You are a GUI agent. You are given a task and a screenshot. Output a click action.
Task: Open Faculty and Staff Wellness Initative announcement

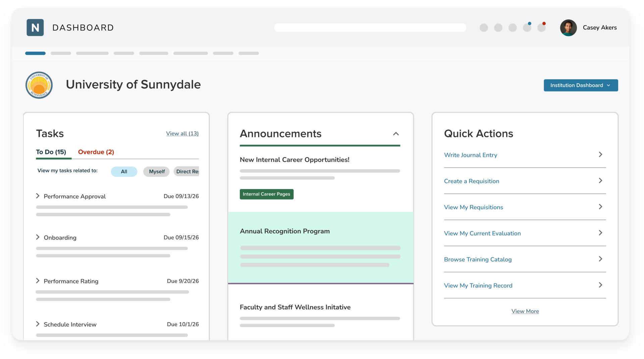click(x=295, y=307)
